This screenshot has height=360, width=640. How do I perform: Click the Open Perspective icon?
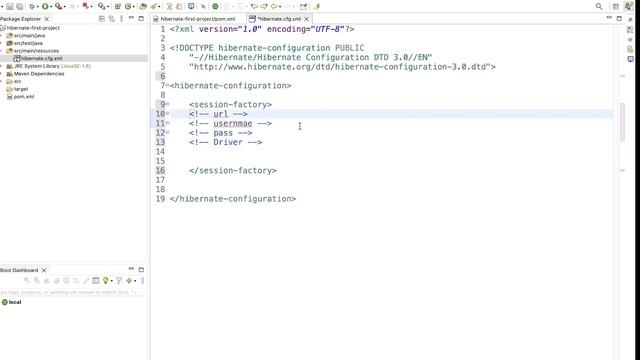pos(616,7)
